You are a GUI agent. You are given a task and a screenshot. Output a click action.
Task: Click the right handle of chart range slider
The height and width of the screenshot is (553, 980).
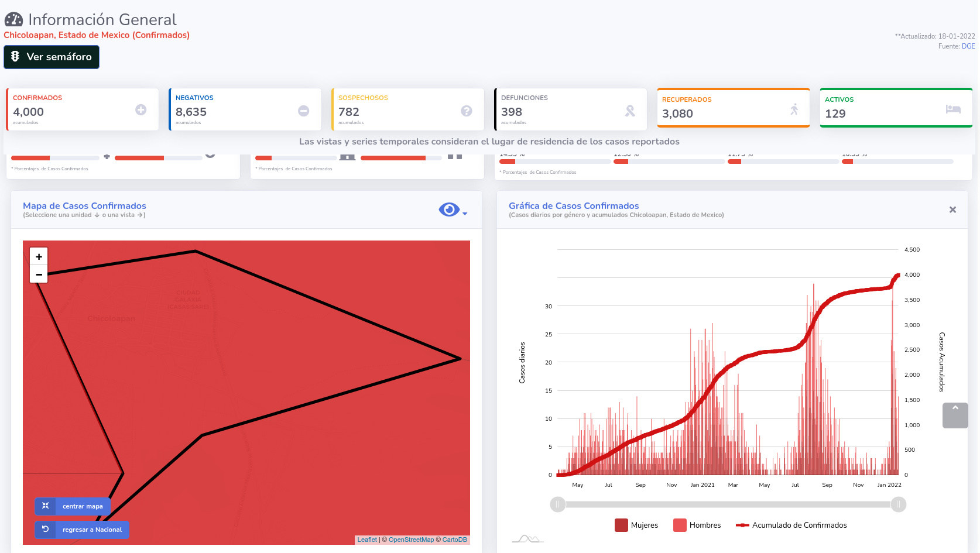pyautogui.click(x=899, y=504)
